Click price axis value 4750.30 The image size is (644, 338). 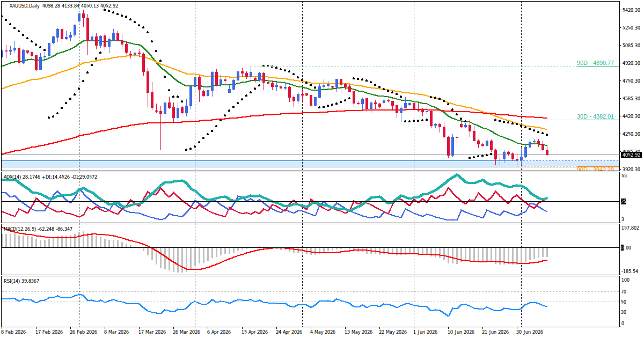click(632, 81)
